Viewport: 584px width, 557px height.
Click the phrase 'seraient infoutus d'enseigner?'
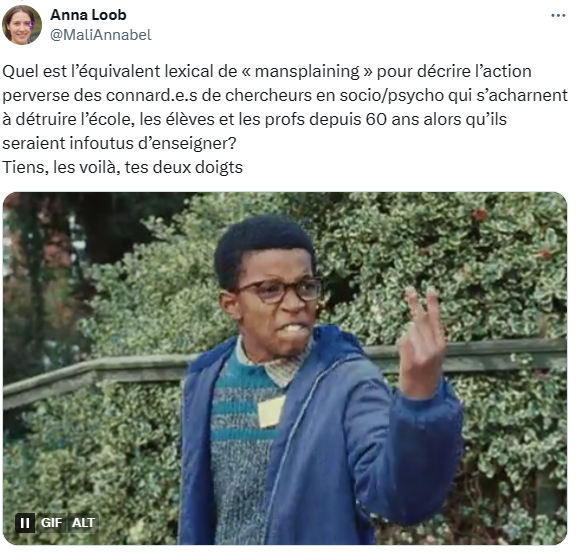point(119,143)
